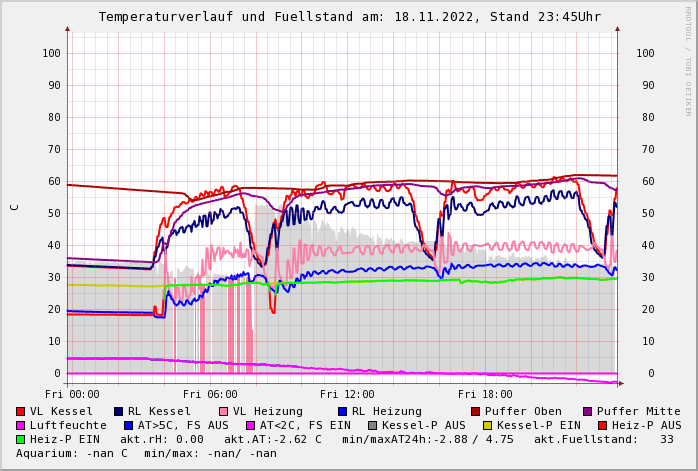
Task: Select the blue RL Heizung legend swatch
Action: [343, 411]
